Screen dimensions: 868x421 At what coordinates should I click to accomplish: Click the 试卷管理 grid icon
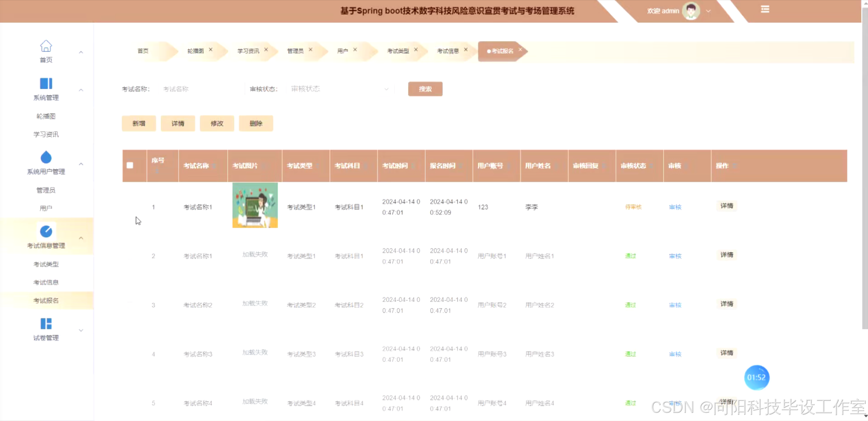46,324
